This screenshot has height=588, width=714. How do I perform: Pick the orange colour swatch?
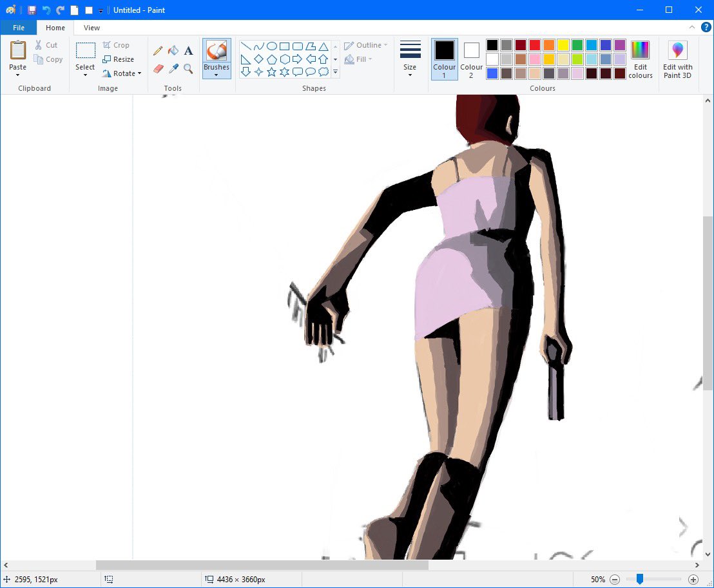(548, 45)
